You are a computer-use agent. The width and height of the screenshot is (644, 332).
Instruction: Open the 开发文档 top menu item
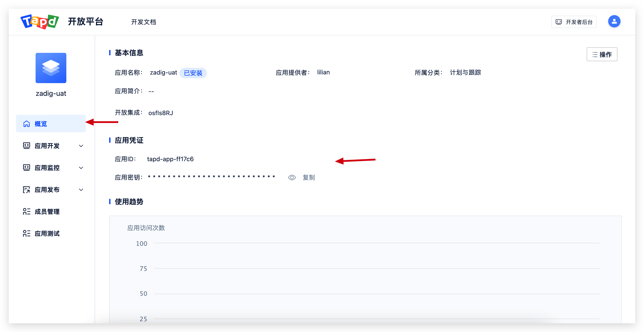(x=143, y=22)
